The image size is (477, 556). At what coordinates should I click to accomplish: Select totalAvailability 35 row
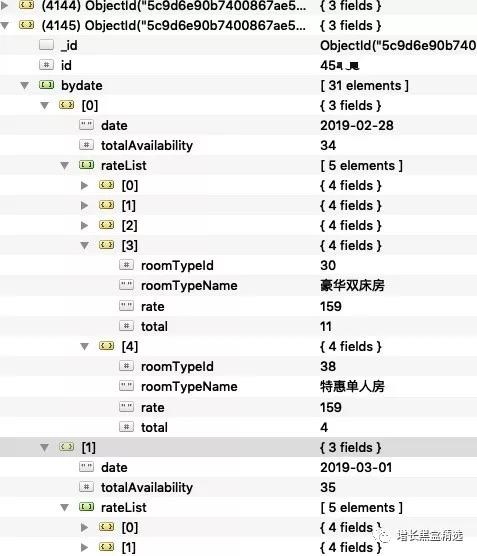238,488
